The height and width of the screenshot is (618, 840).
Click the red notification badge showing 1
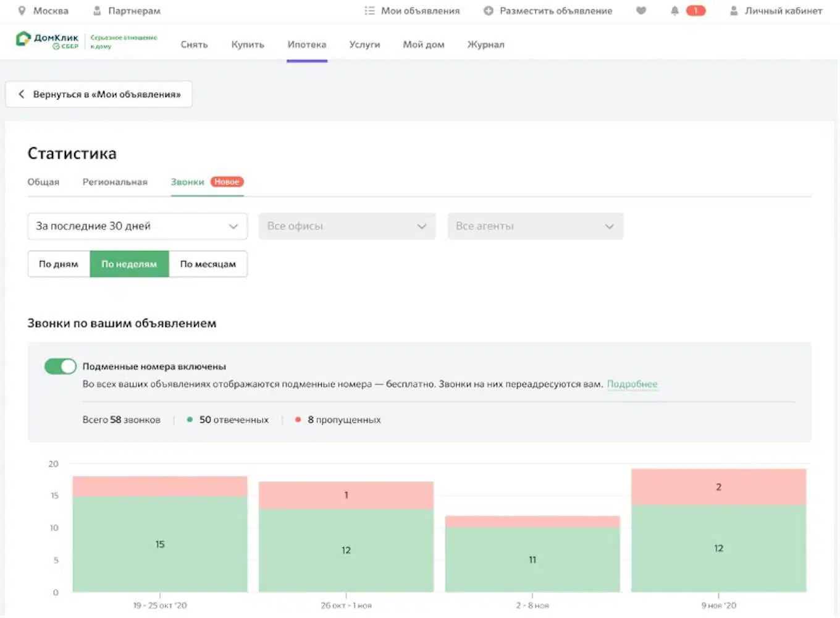click(x=695, y=11)
